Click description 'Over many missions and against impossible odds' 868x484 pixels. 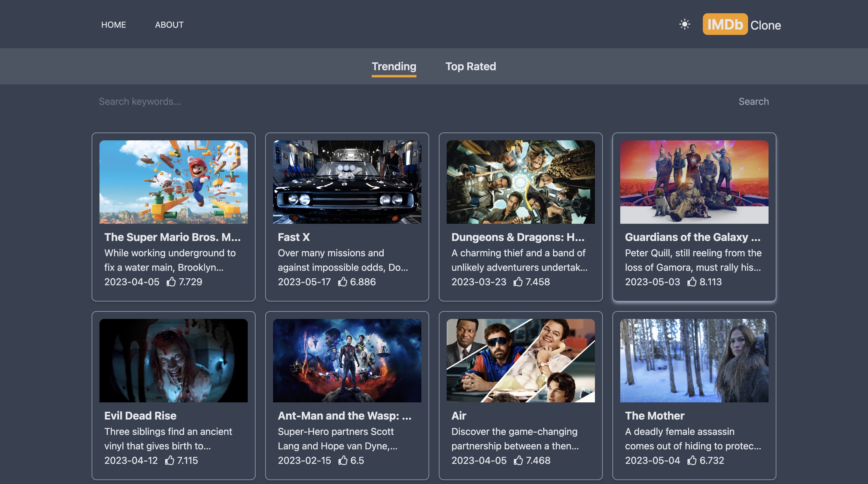tap(343, 260)
